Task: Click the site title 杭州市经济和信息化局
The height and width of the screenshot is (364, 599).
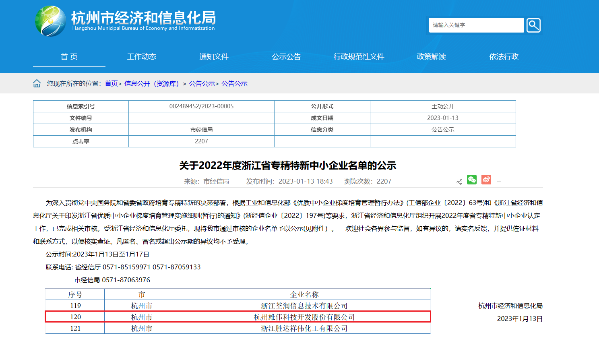Action: [143, 18]
